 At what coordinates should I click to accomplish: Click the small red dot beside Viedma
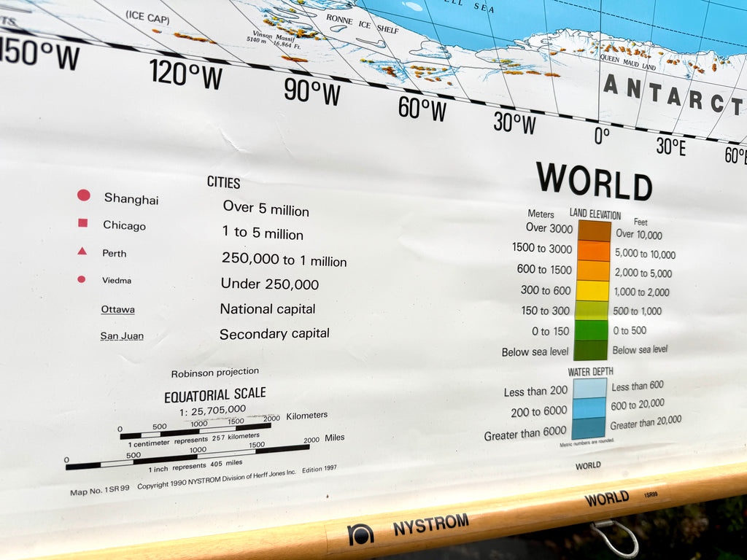coord(82,279)
